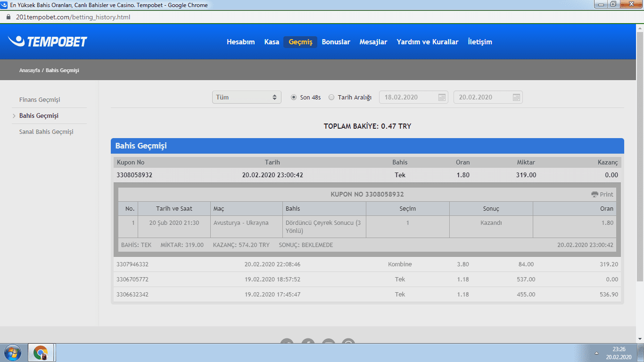644x362 pixels.
Task: Open the Kasa menu item
Action: tap(272, 42)
